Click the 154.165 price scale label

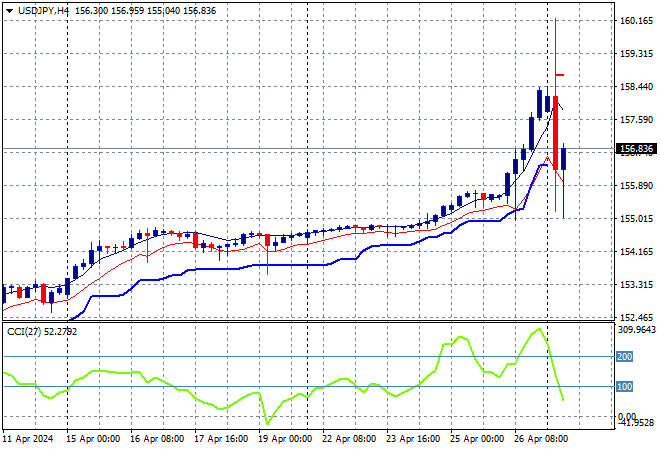[636, 252]
